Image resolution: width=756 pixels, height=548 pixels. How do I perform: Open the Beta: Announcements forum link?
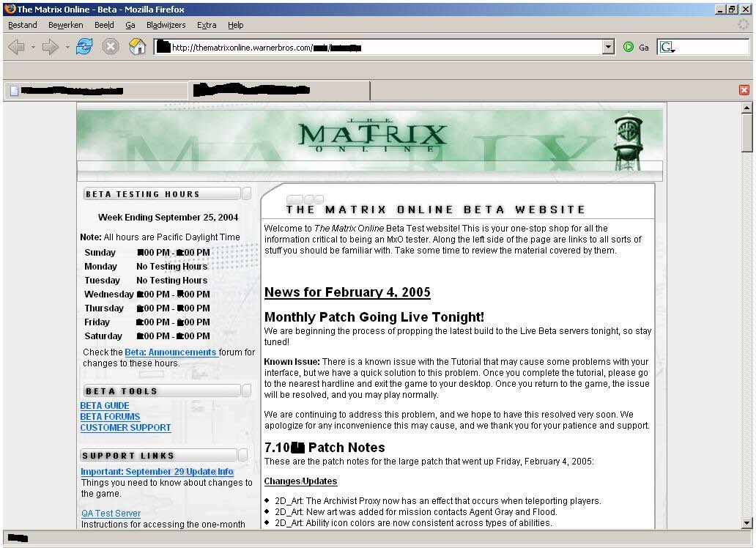[171, 352]
